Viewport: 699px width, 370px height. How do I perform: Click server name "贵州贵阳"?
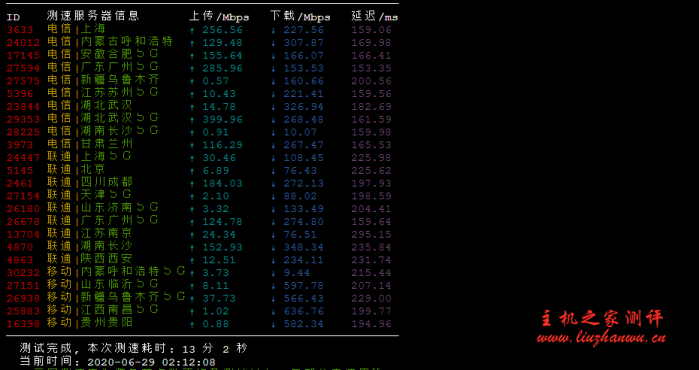click(x=107, y=323)
